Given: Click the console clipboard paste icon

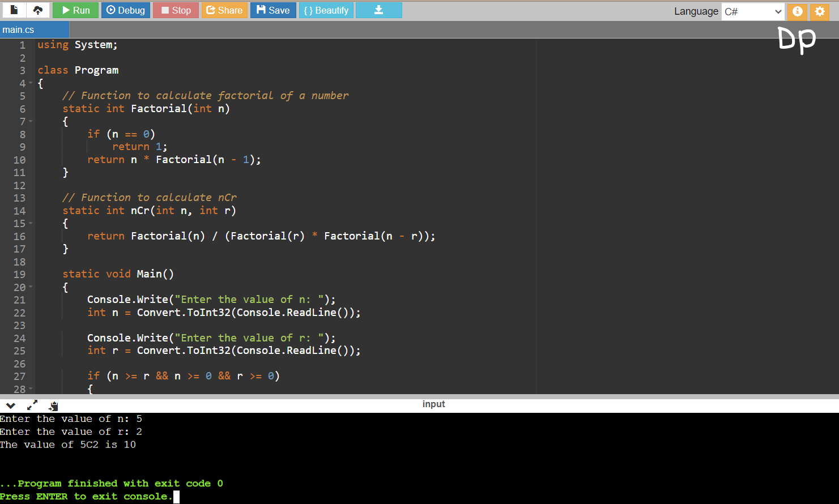Looking at the screenshot, I should pos(53,405).
